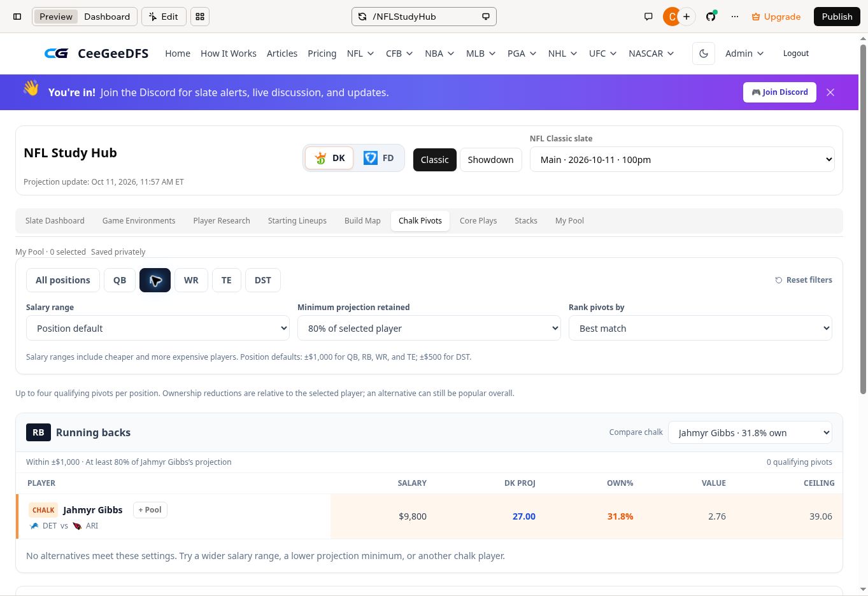Screen dimensions: 868x596
Task: Open the NFL Classic slate dropdown
Action: point(682,159)
